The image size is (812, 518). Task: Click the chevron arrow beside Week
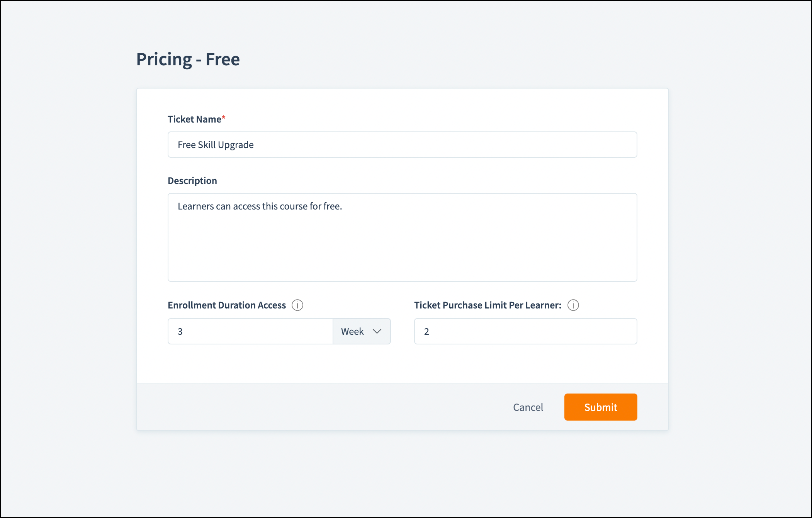[x=377, y=331]
